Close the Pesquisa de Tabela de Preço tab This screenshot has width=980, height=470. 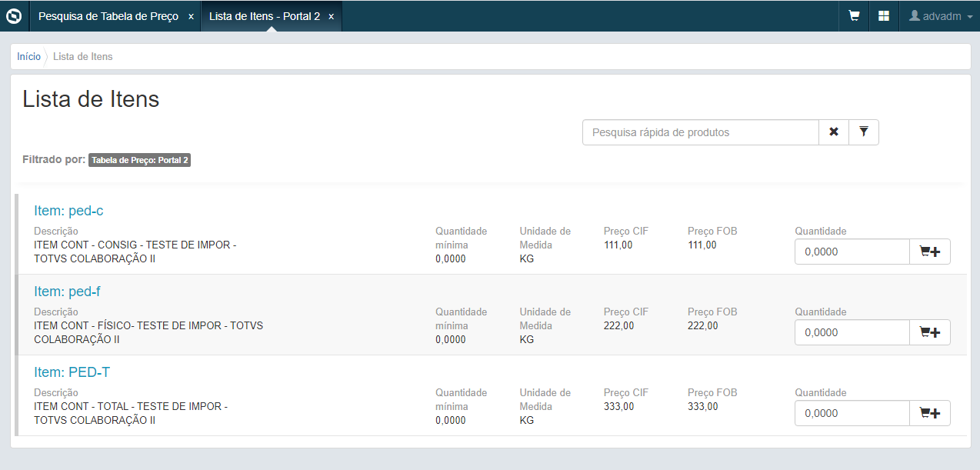191,16
